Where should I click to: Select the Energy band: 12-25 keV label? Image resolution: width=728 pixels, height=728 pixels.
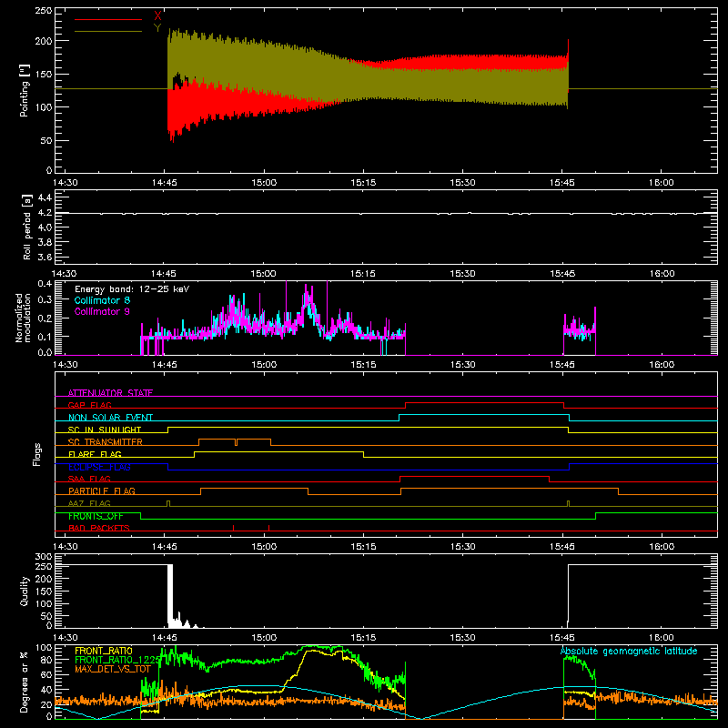click(x=132, y=289)
